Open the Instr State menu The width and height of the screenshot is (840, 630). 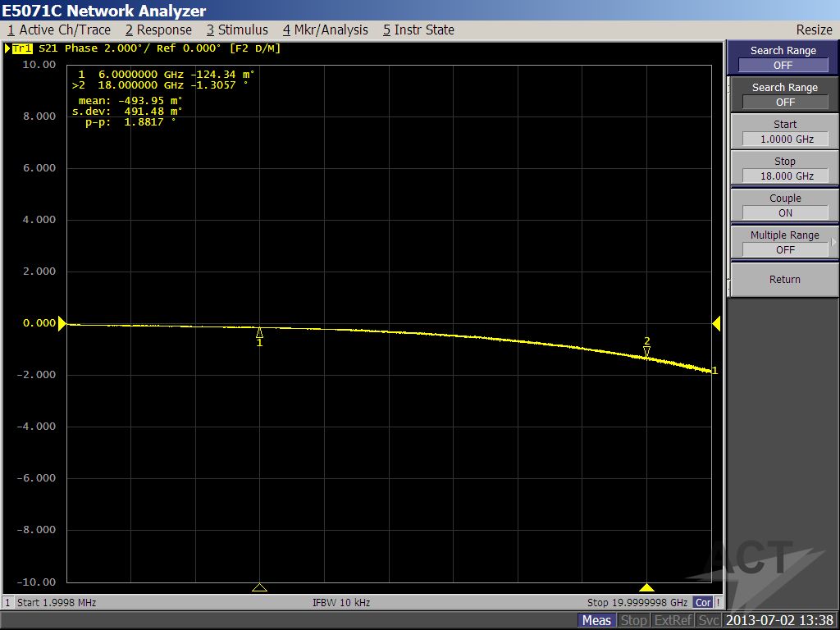point(418,30)
